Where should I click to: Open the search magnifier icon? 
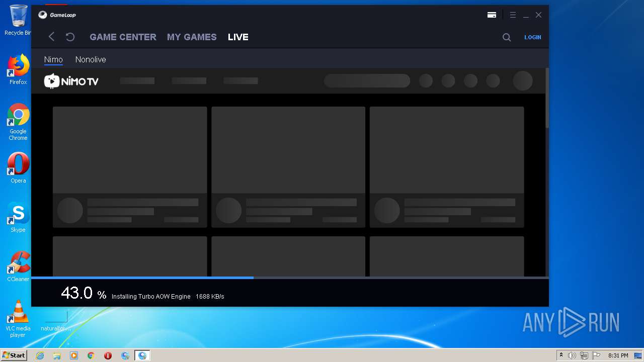click(507, 37)
